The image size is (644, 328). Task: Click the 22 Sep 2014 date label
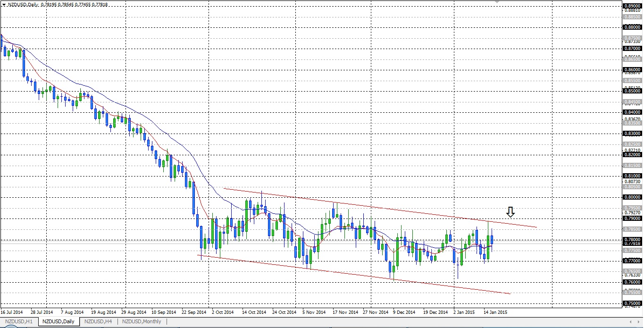[x=194, y=312]
